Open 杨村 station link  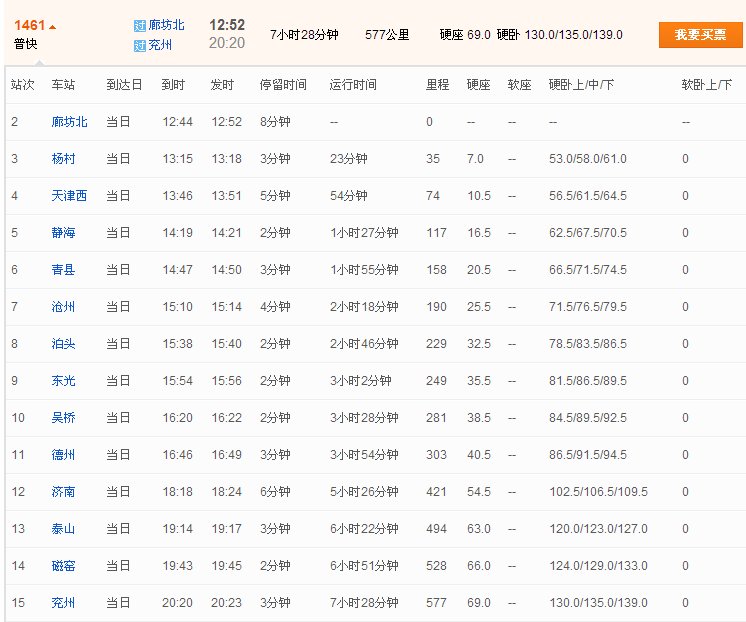[x=63, y=159]
